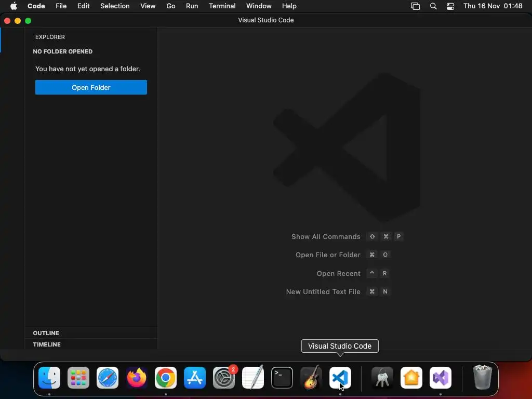This screenshot has width=532, height=399.
Task: Open the Terminal menu in menu bar
Action: pyautogui.click(x=222, y=6)
